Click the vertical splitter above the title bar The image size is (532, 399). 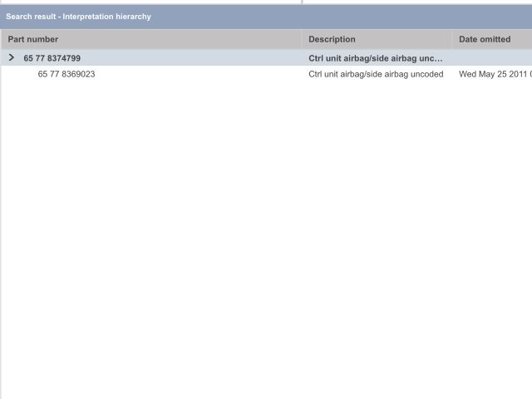302,2
